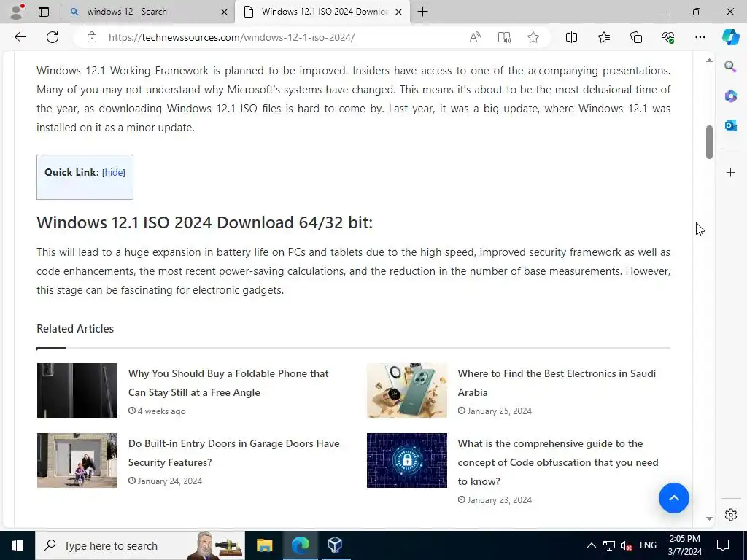
Task: Open the Windows Start menu
Action: pos(18,545)
